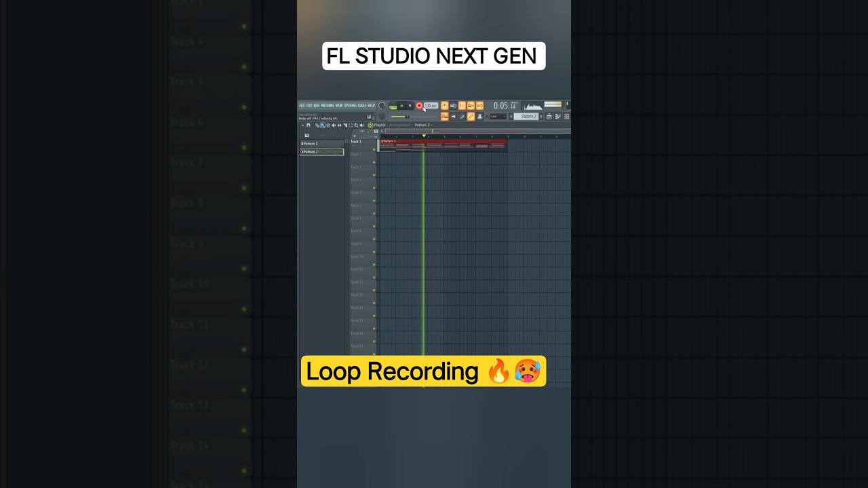Viewport: 868px width, 488px height.
Task: Toggle loop recording button
Action: [x=479, y=106]
